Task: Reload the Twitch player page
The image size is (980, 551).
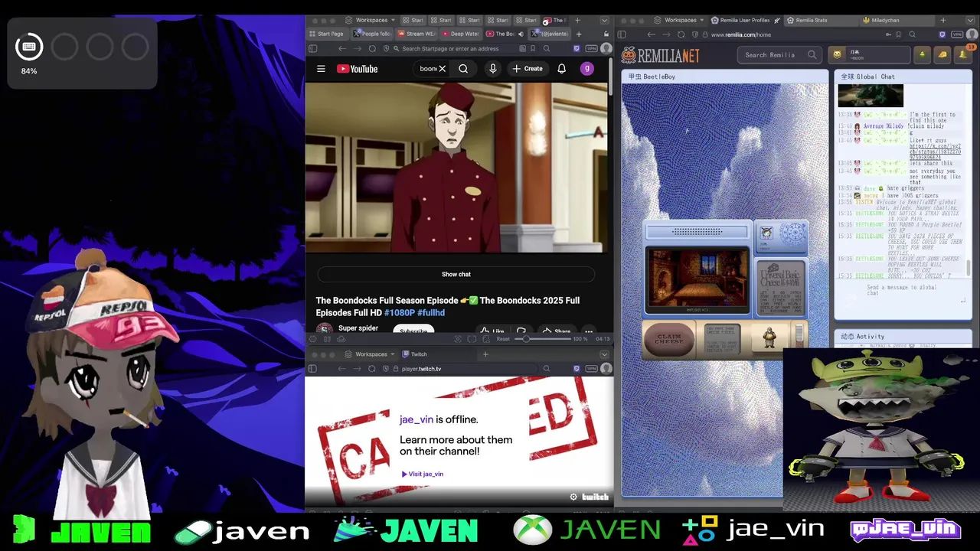Action: pos(372,369)
